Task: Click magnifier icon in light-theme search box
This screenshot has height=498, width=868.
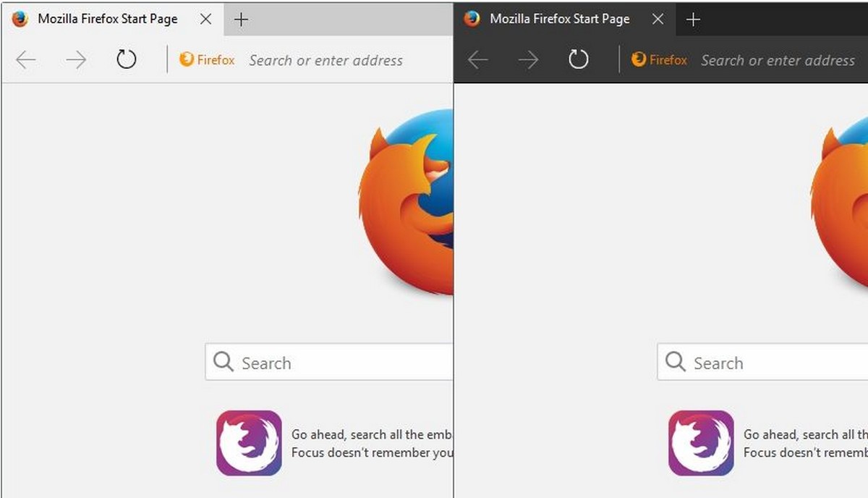Action: coord(224,361)
